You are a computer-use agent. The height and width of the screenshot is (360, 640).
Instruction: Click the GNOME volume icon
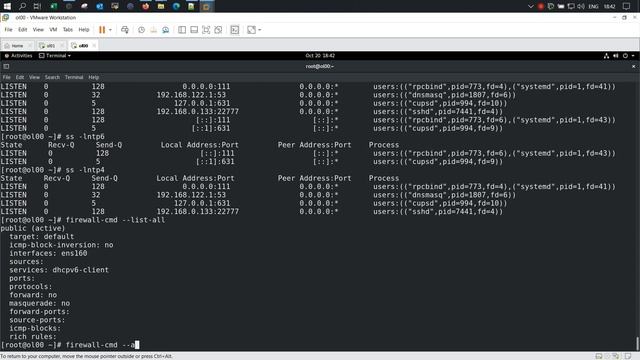616,56
